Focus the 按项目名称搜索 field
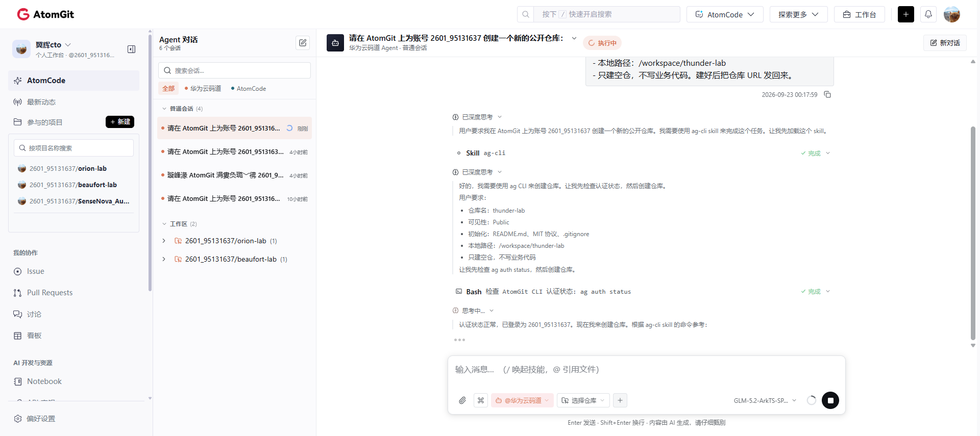 pyautogui.click(x=73, y=148)
